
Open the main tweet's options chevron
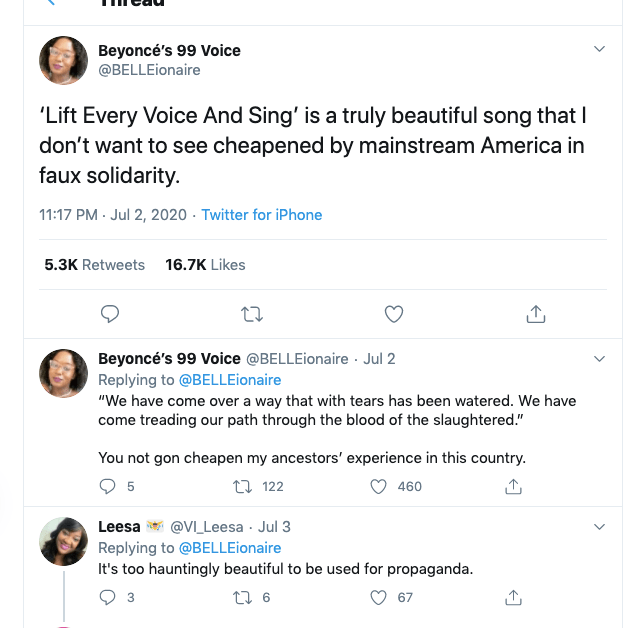(599, 49)
